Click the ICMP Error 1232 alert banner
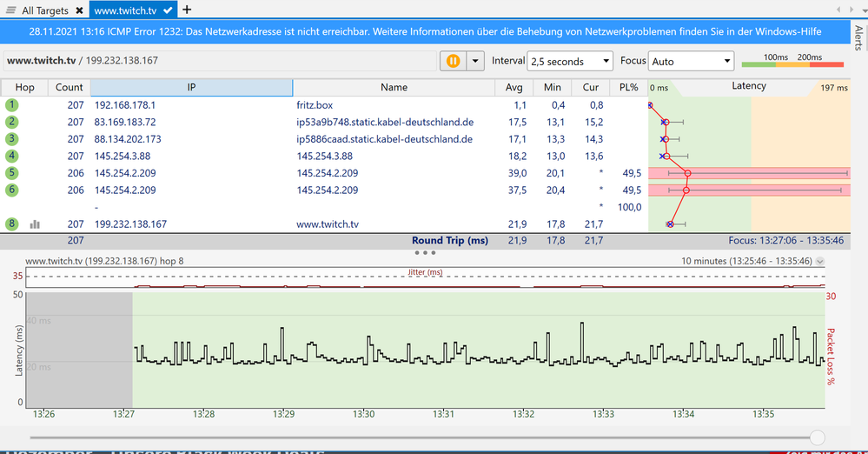The height and width of the screenshot is (454, 868). [425, 31]
